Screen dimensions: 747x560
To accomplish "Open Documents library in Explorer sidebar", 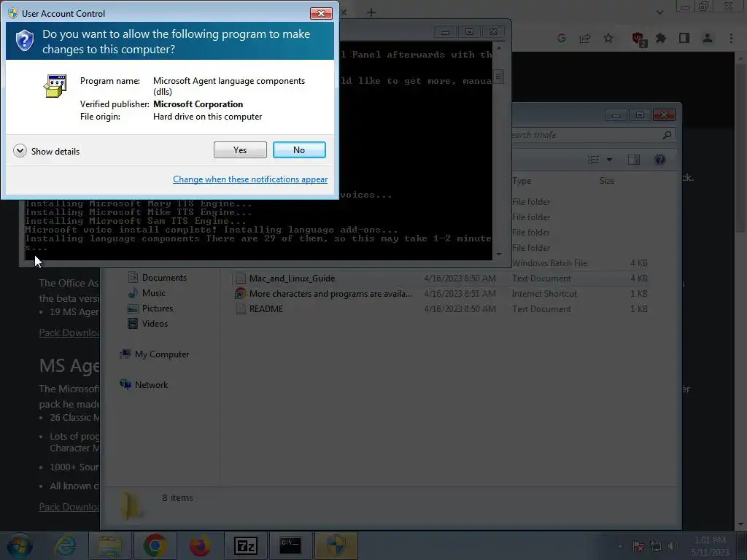I will click(164, 278).
